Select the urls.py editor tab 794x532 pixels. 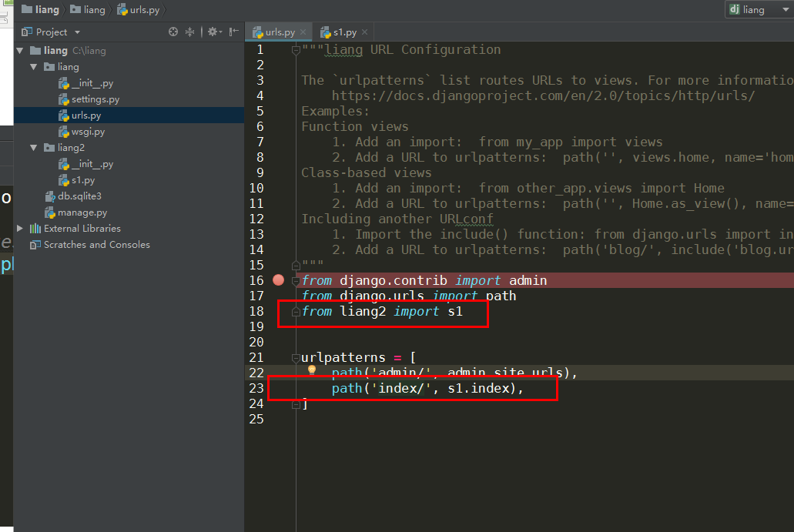point(279,32)
